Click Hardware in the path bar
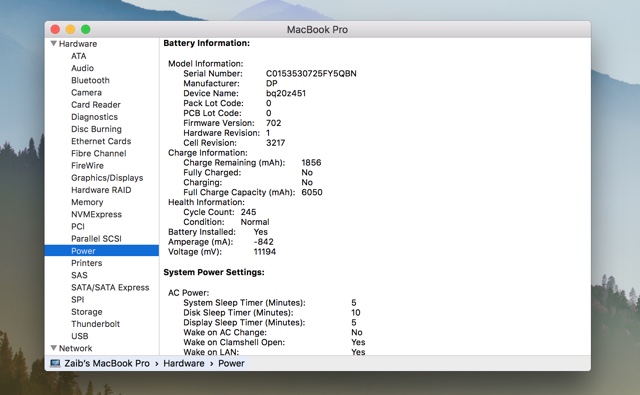The width and height of the screenshot is (640, 395). tap(184, 363)
